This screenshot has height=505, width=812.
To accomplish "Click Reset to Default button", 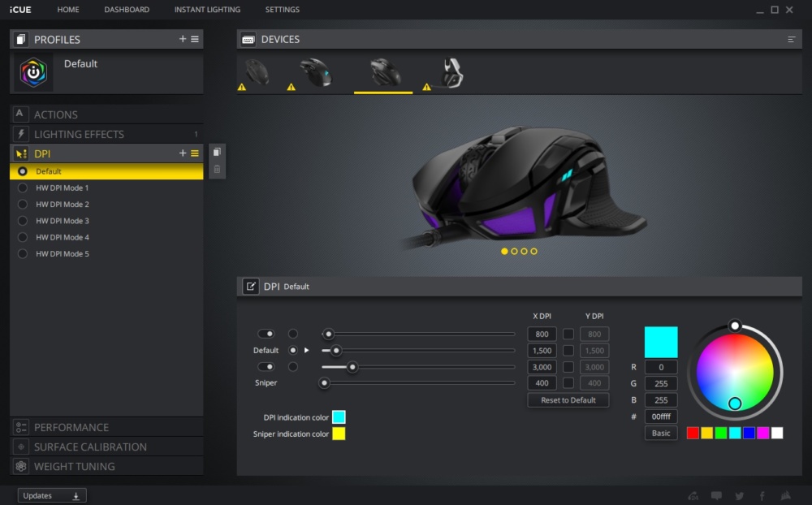I will click(x=568, y=399).
